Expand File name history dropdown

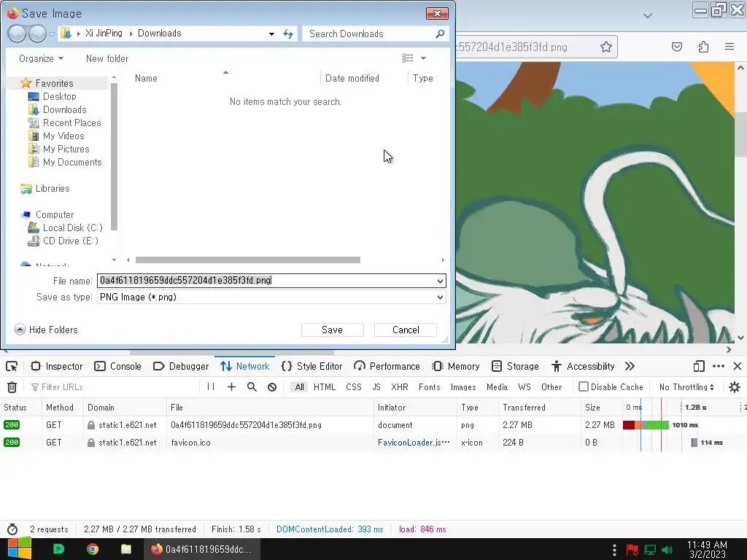pos(440,281)
